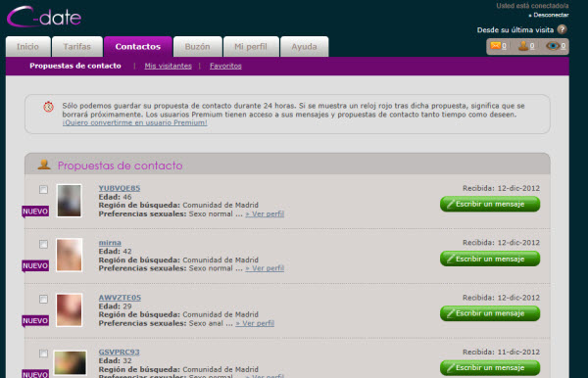Click the Recibida: 11-dic-2012 date text
588x378 pixels.
click(501, 353)
